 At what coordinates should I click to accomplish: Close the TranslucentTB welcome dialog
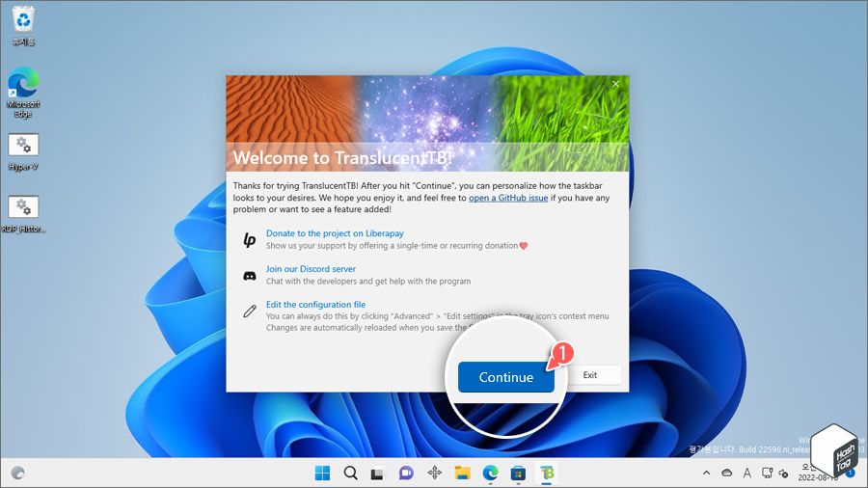[x=615, y=84]
